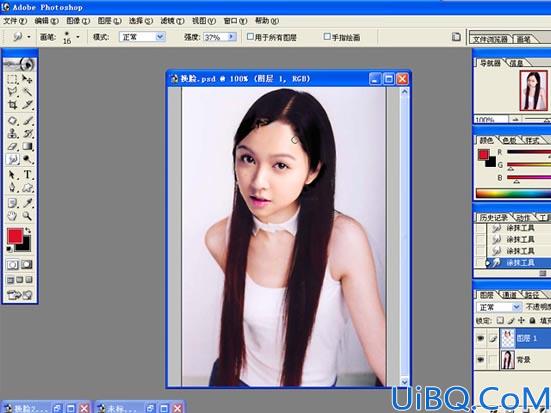
Task: Open 文件浏览器 tab in palette well
Action: coord(490,39)
